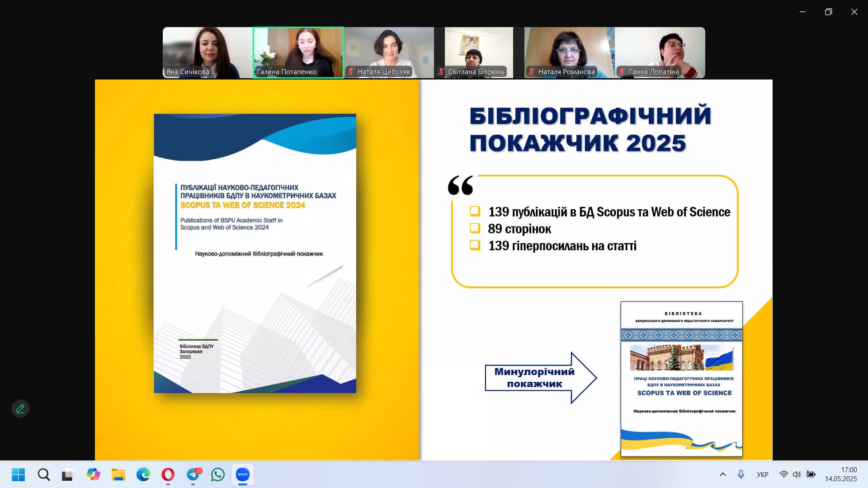
Task: Open Microsoft Edge browser
Action: point(143,474)
